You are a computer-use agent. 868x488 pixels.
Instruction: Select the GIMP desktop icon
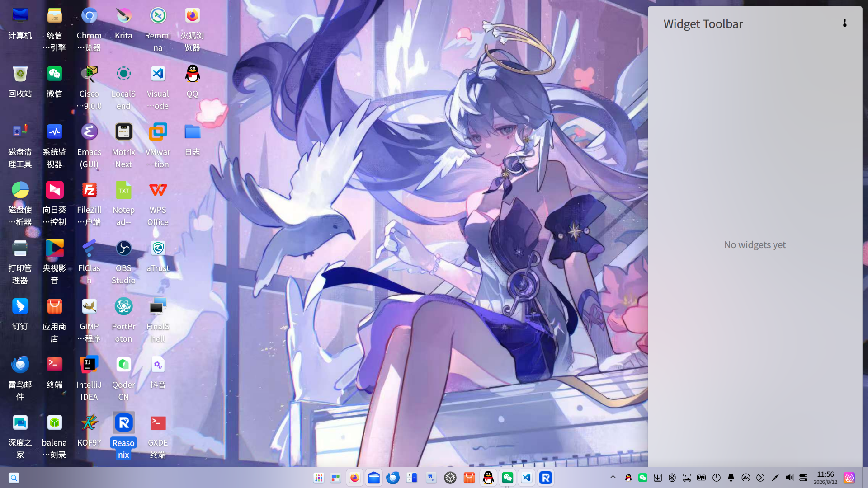coord(89,306)
